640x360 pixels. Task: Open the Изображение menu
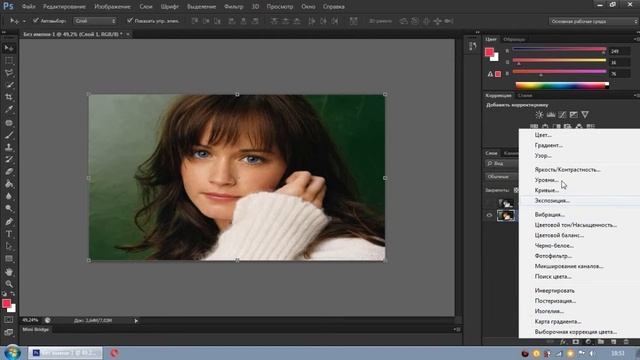pos(112,7)
